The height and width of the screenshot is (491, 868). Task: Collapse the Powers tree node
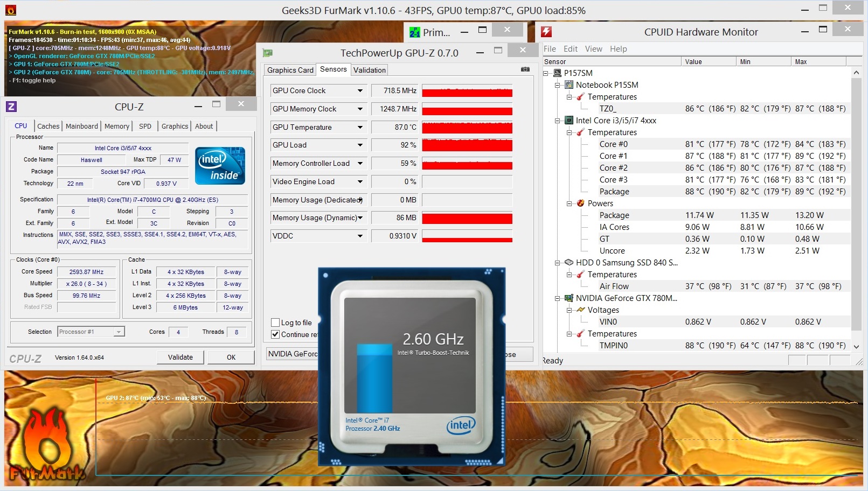[x=570, y=204]
